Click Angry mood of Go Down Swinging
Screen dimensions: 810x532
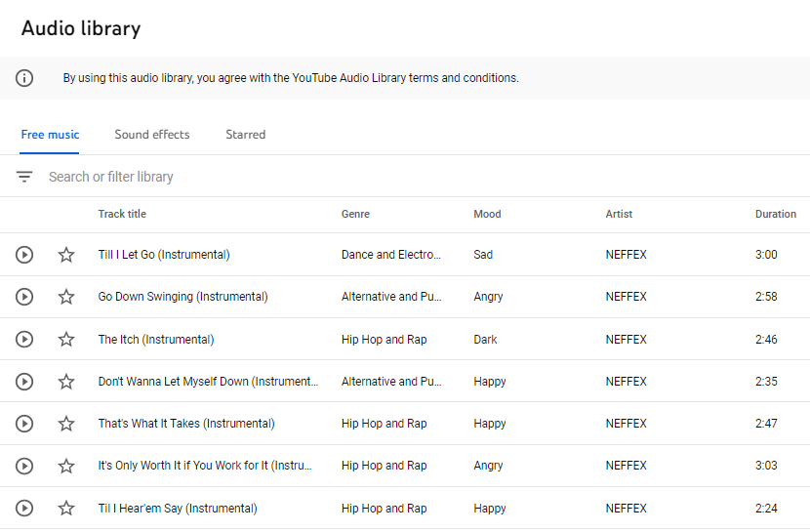[x=488, y=297]
